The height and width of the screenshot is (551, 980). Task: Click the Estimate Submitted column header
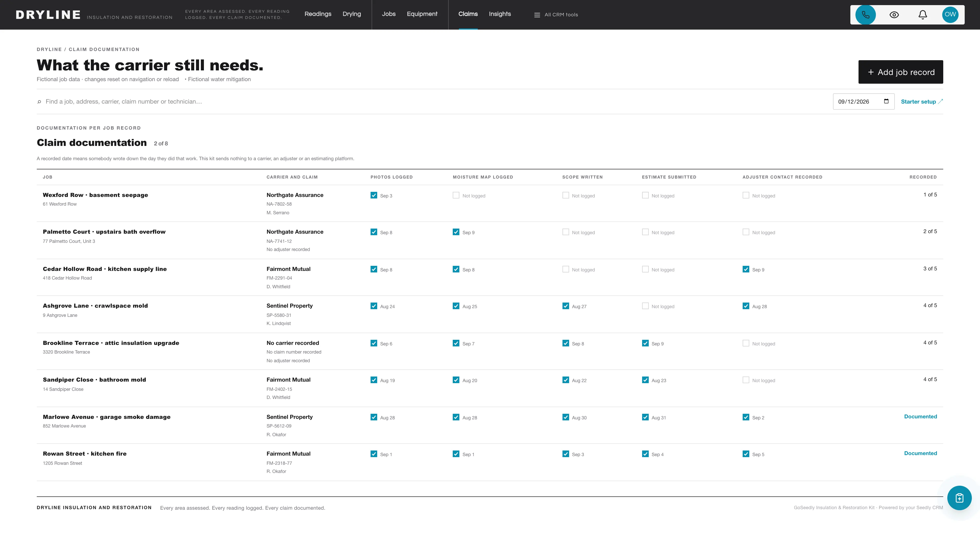point(669,177)
